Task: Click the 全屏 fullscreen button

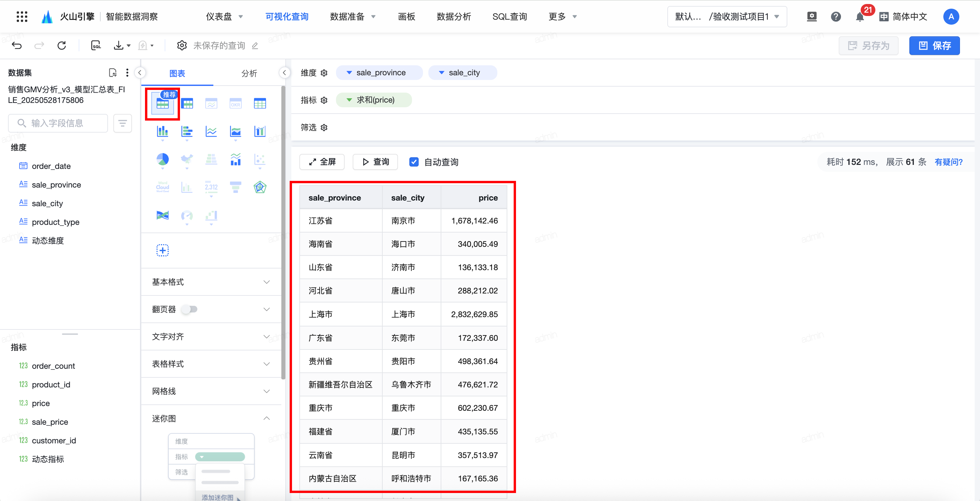Action: [322, 162]
